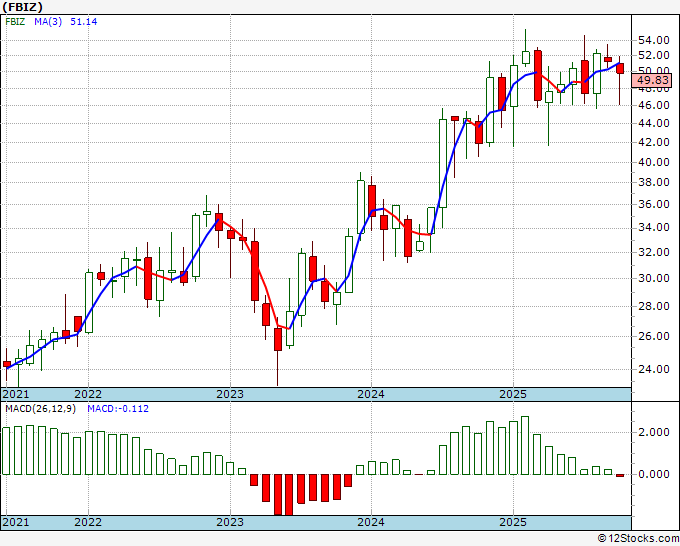This screenshot has height=546, width=680.
Task: Click the small last red MACD bar
Action: (620, 475)
